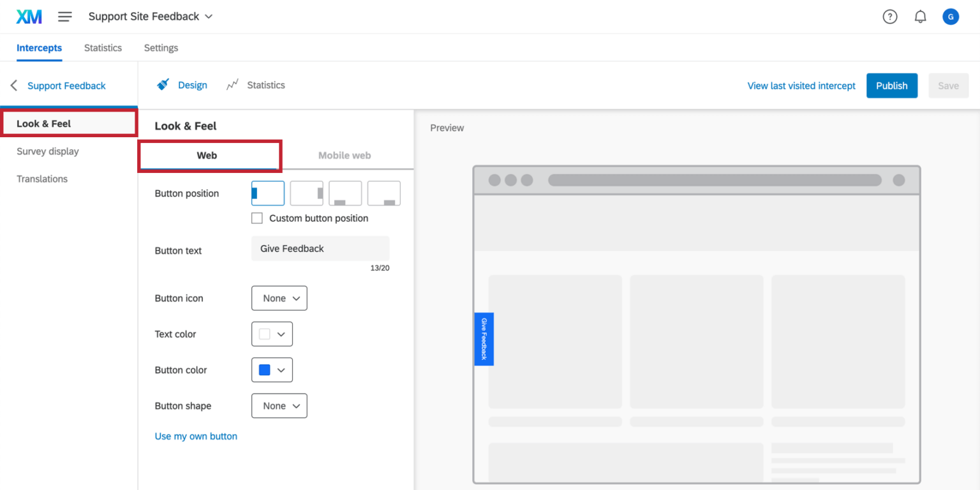
Task: Open the Button shape dropdown
Action: tap(279, 405)
